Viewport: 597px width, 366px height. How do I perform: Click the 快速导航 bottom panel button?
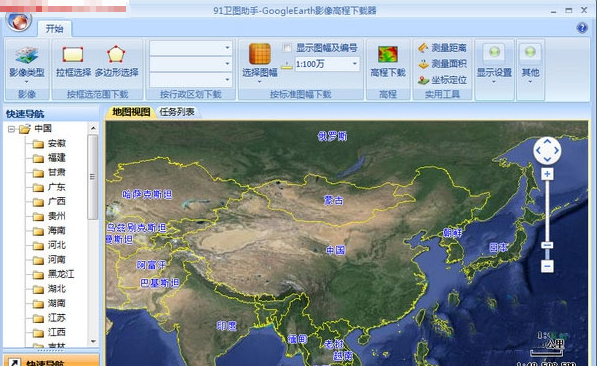[x=51, y=360]
